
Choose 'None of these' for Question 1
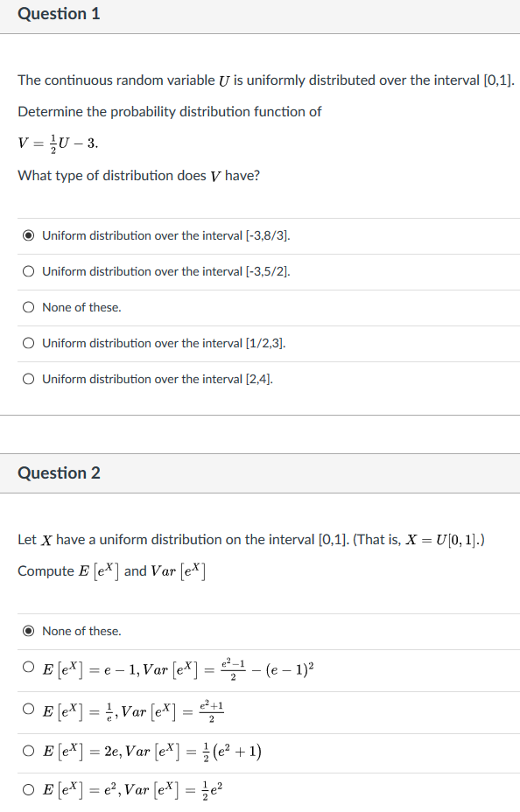click(29, 307)
